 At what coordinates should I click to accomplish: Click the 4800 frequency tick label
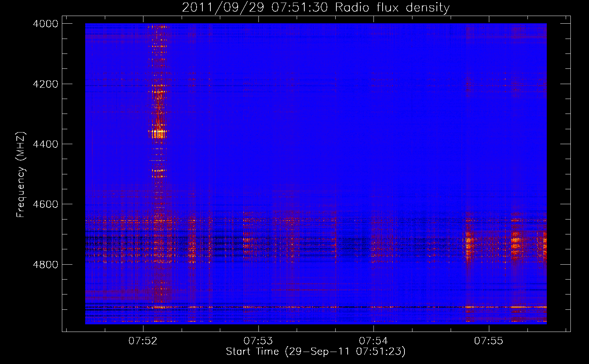coord(46,264)
